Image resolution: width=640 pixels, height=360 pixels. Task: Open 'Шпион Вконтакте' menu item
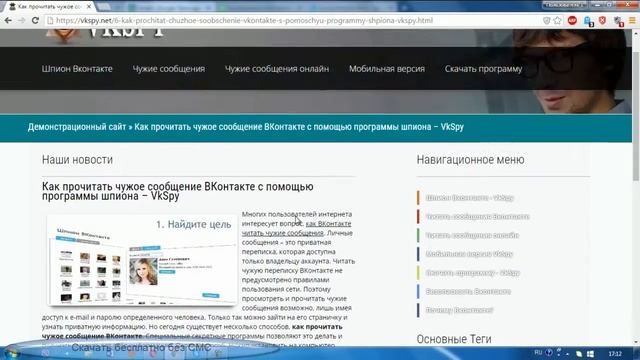(x=77, y=69)
